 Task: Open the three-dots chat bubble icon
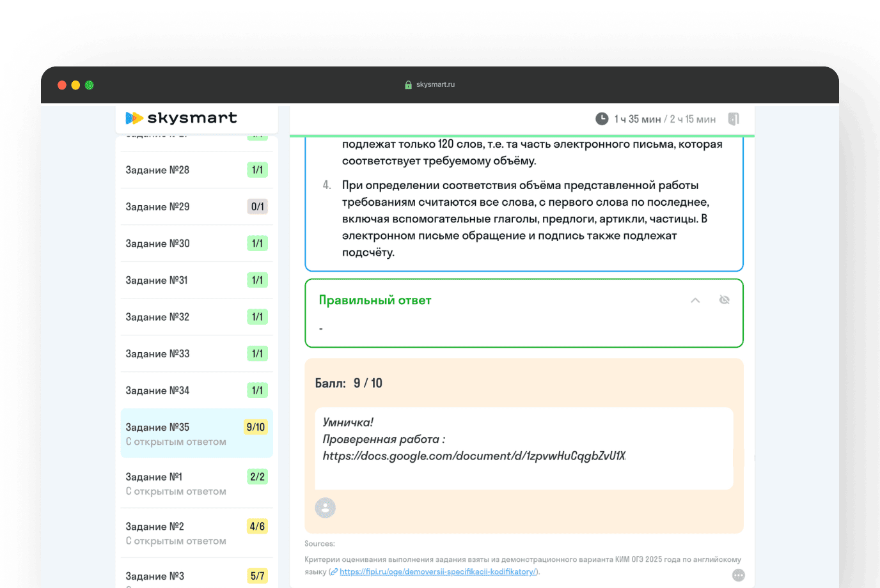tap(739, 575)
